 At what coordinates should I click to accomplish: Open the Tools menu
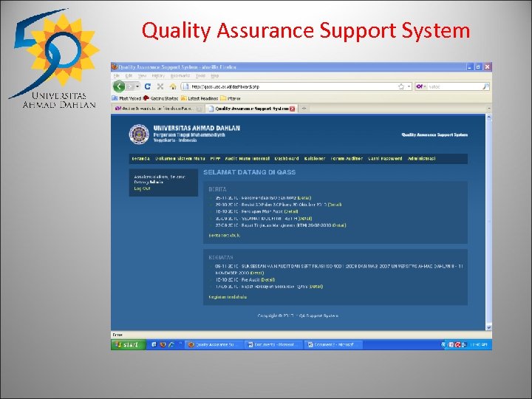200,75
